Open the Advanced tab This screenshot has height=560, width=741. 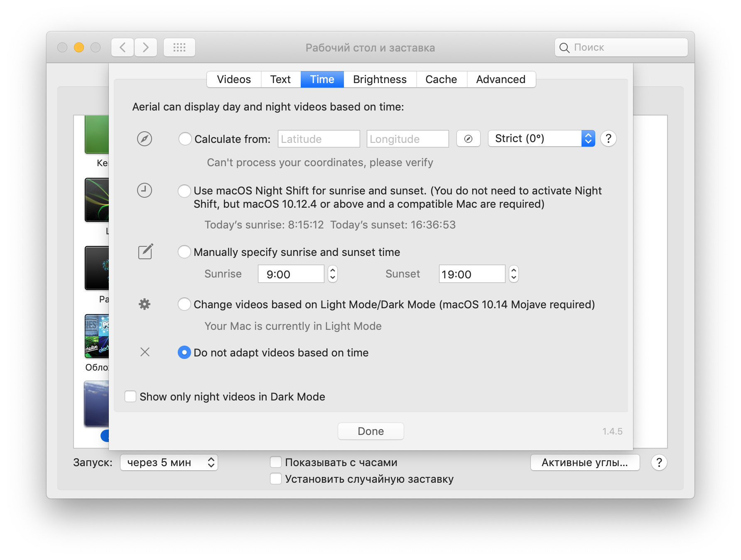(x=501, y=79)
